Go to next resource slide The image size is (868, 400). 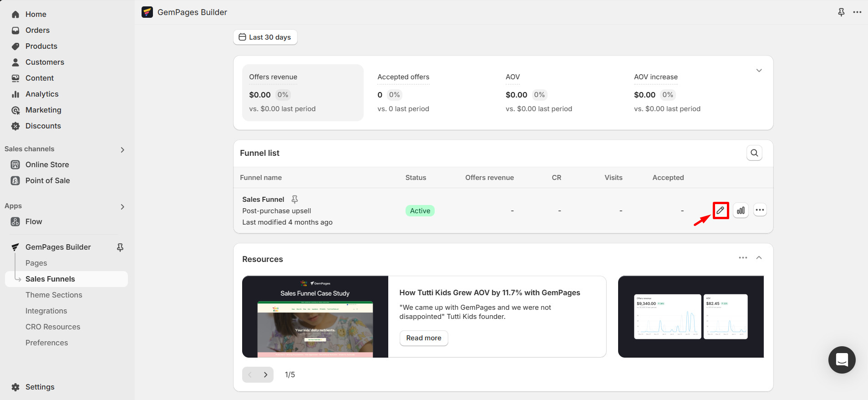265,374
